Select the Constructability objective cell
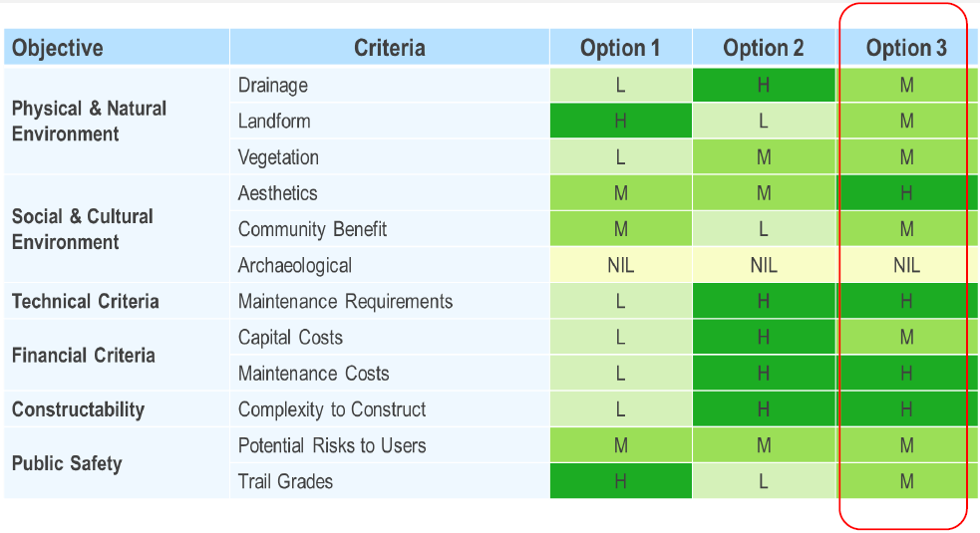The width and height of the screenshot is (980, 533). [78, 409]
